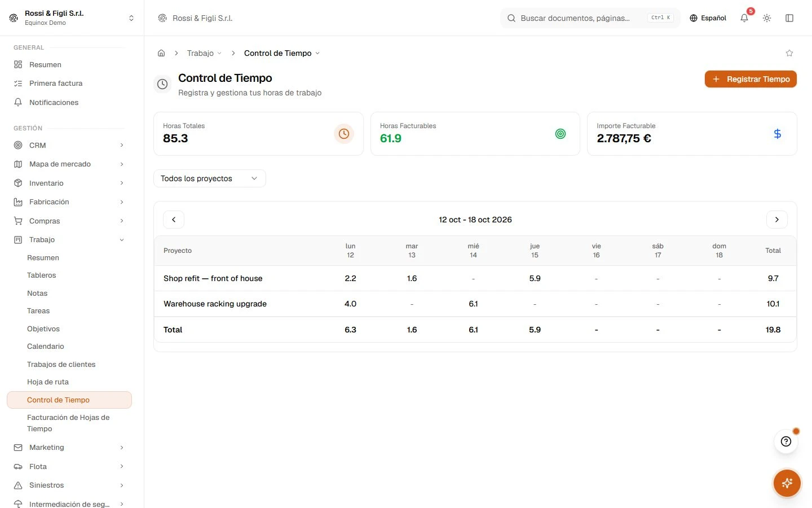The height and width of the screenshot is (508, 812).
Task: Toggle the sidebar panel icon
Action: [x=789, y=18]
